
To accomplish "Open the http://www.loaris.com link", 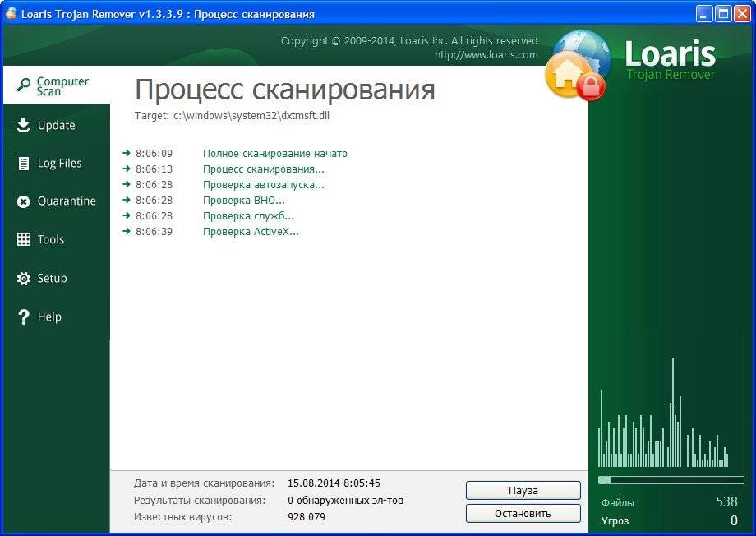I will point(486,54).
